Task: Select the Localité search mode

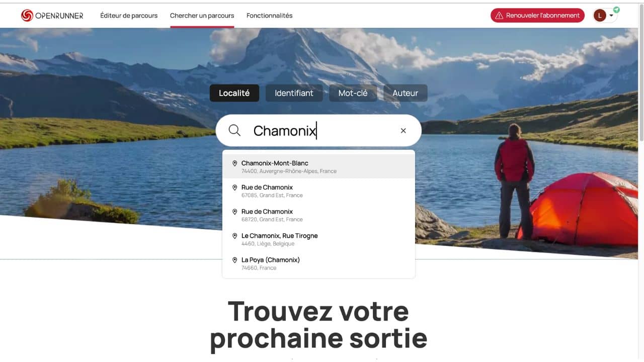Action: point(234,93)
